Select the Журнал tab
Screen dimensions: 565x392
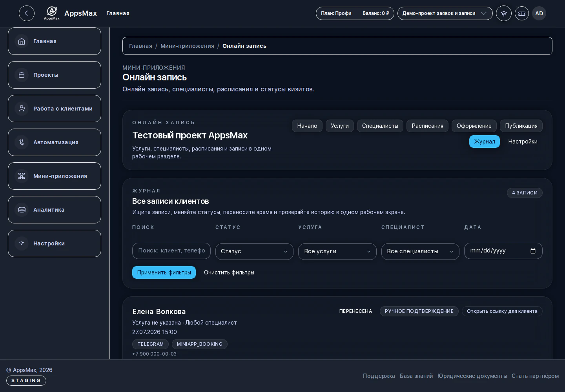[x=485, y=142]
